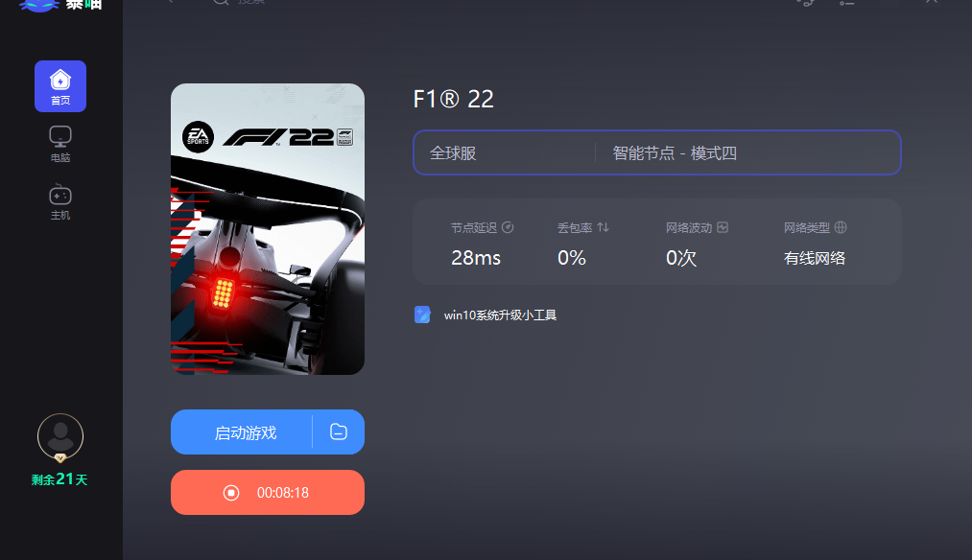Open a top-right menu icon
Viewport: 972px width, 560px height.
click(845, 5)
